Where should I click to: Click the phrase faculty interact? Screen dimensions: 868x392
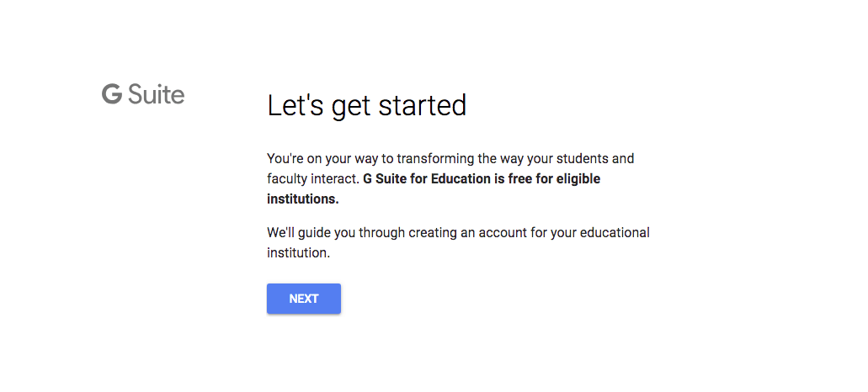(313, 179)
